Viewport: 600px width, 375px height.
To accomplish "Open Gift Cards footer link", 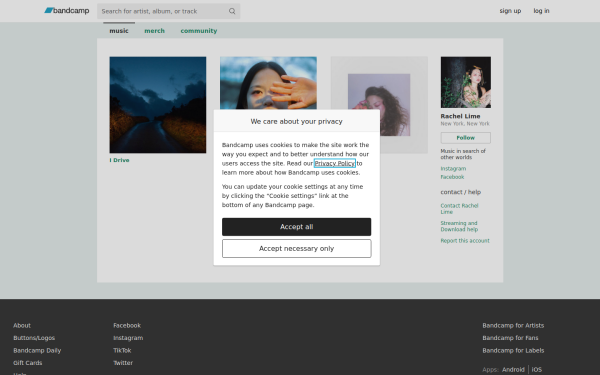I will click(28, 363).
